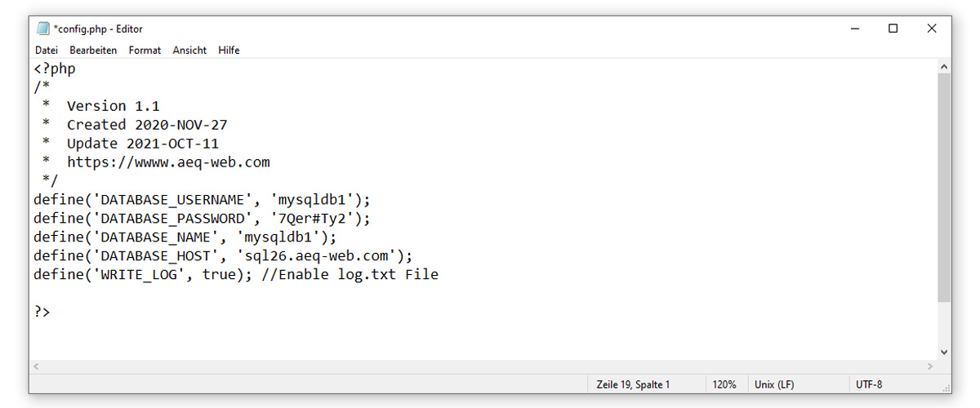
Task: Place cursor on the WRITE_LOG define line
Action: [x=236, y=275]
